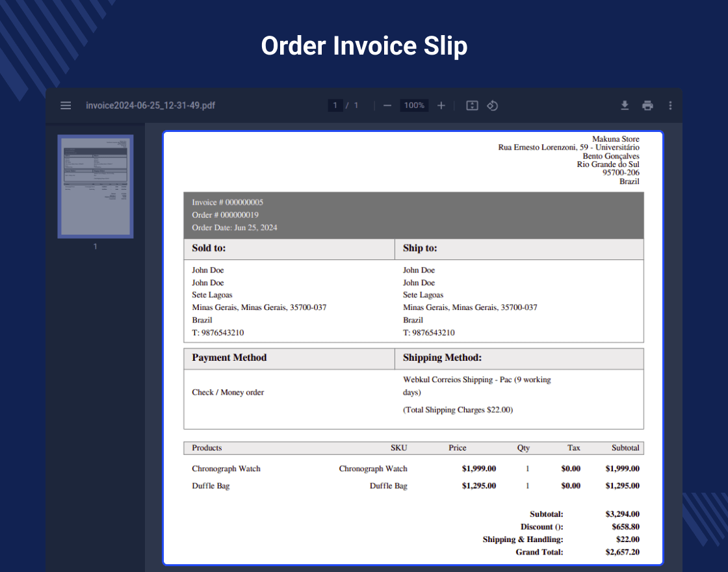Viewport: 728px width, 572px height.
Task: Click the Shipping Method: heading
Action: 442,357
